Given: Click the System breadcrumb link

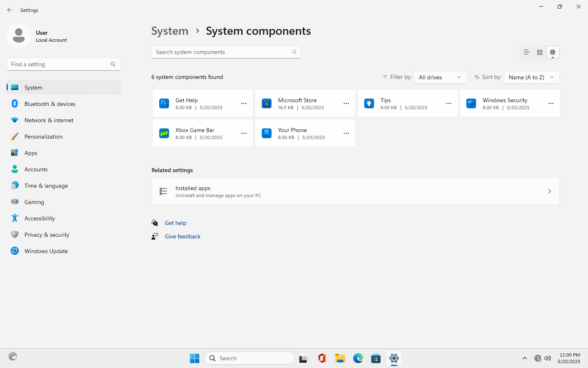Looking at the screenshot, I should point(170,31).
